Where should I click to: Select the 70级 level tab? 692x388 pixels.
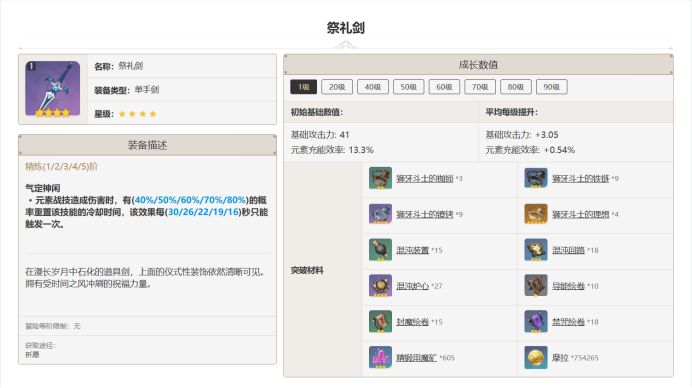[x=480, y=87]
